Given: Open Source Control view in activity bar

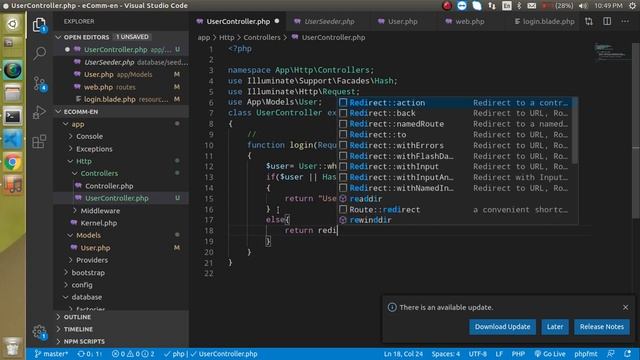Looking at the screenshot, I should pyautogui.click(x=40, y=83).
